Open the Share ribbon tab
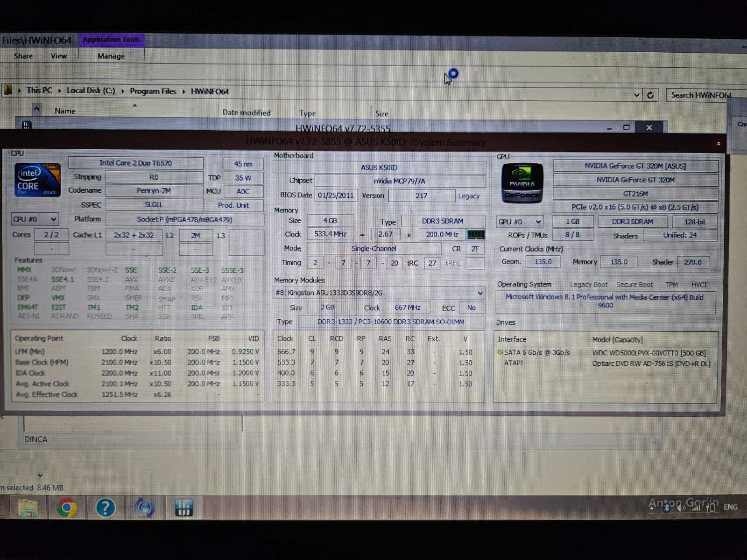Image resolution: width=747 pixels, height=560 pixels. point(23,56)
